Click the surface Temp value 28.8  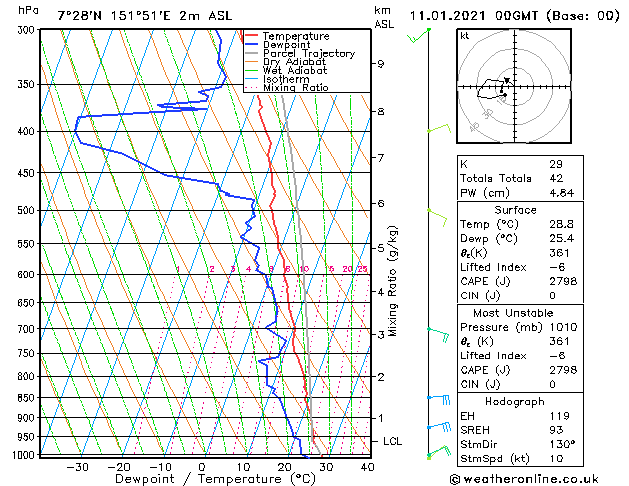[562, 224]
